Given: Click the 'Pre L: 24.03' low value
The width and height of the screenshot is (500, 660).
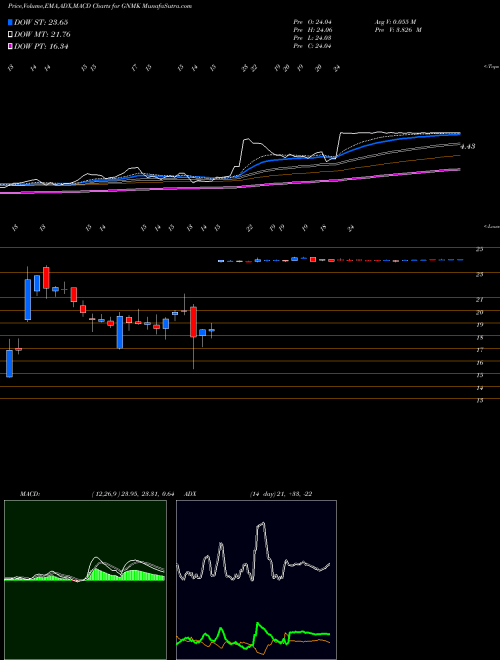Looking at the screenshot, I should coord(312,38).
